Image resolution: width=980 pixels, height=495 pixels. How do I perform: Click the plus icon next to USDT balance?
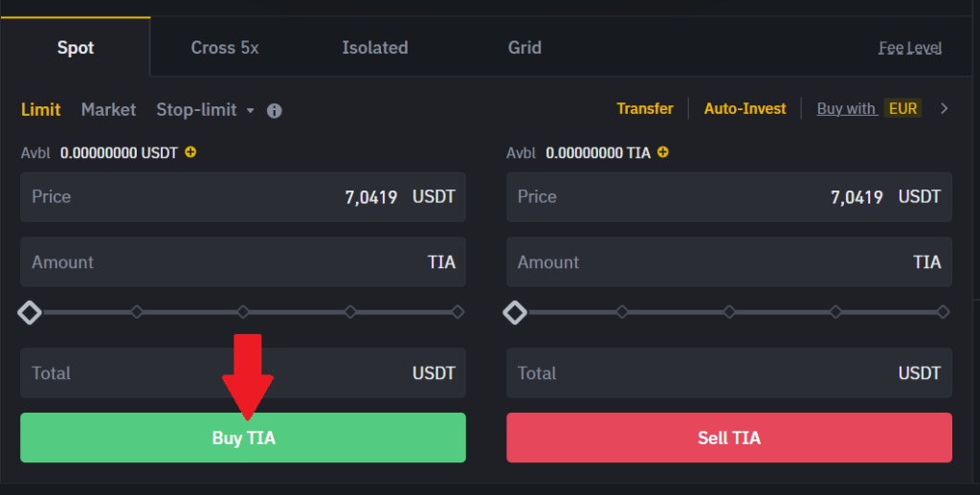click(190, 152)
